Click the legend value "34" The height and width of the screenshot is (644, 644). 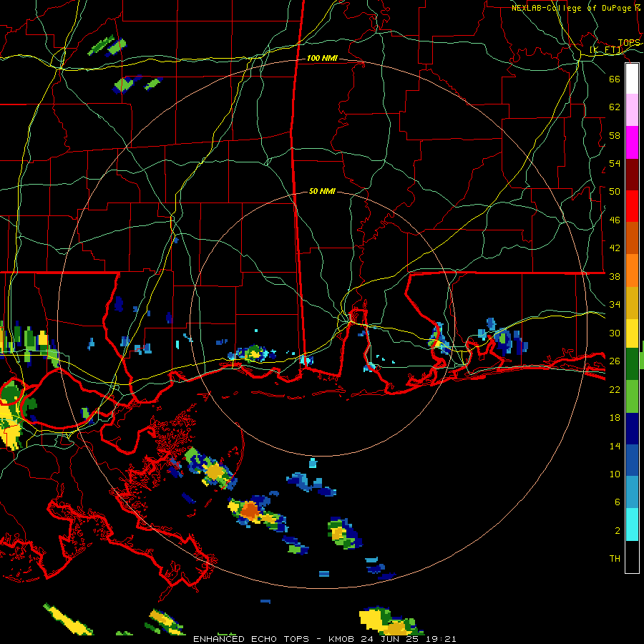click(x=615, y=304)
